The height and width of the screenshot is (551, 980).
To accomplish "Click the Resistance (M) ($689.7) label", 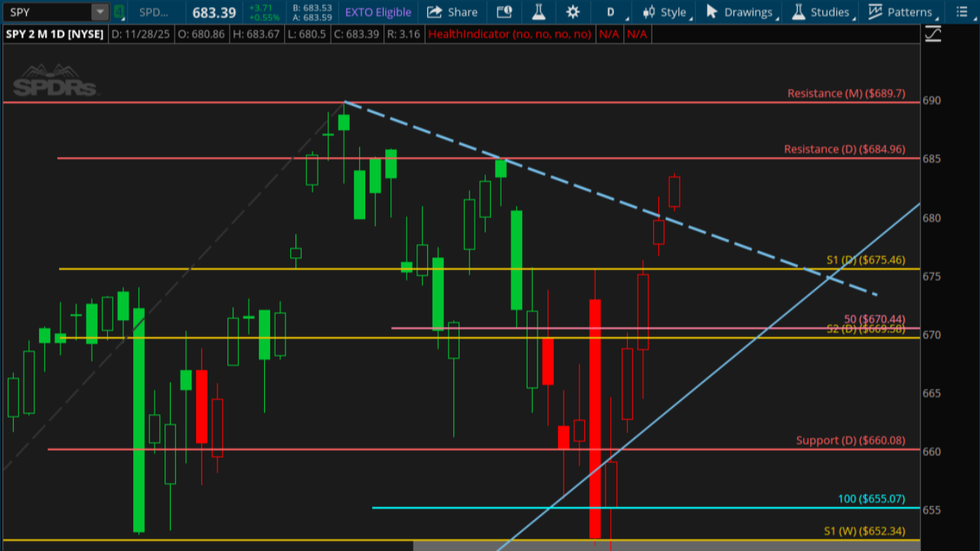I will (x=846, y=93).
